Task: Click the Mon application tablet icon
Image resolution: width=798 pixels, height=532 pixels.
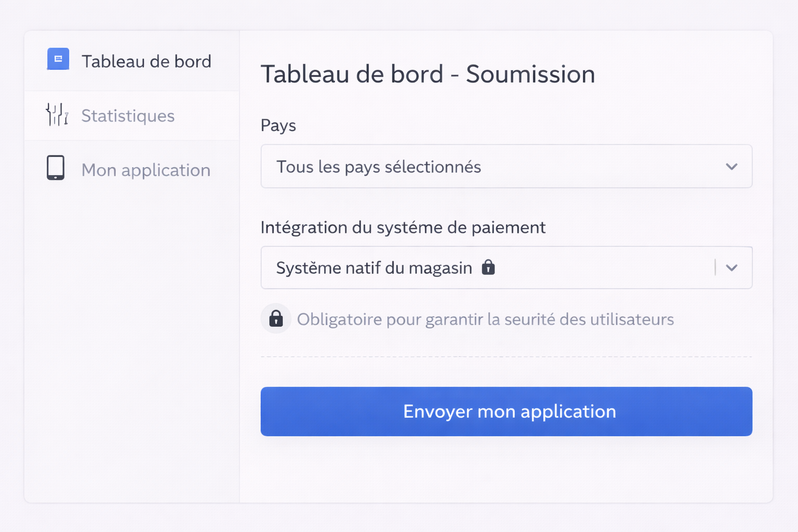Action: 56,168
